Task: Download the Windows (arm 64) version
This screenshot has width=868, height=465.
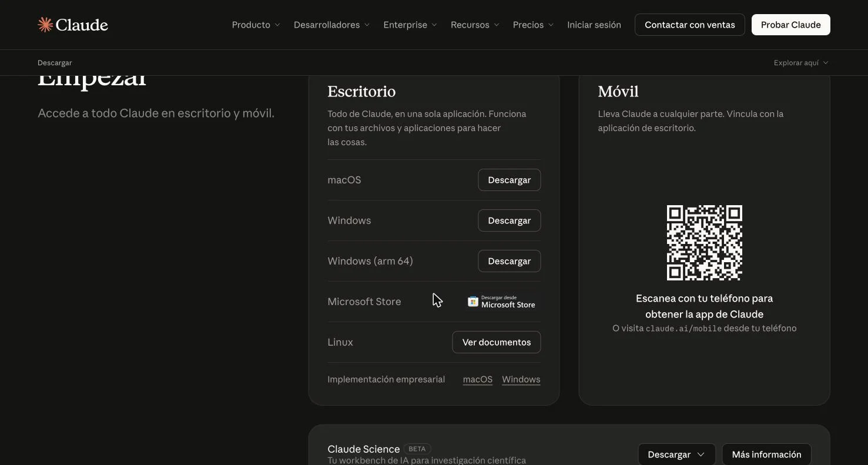Action: click(x=510, y=261)
